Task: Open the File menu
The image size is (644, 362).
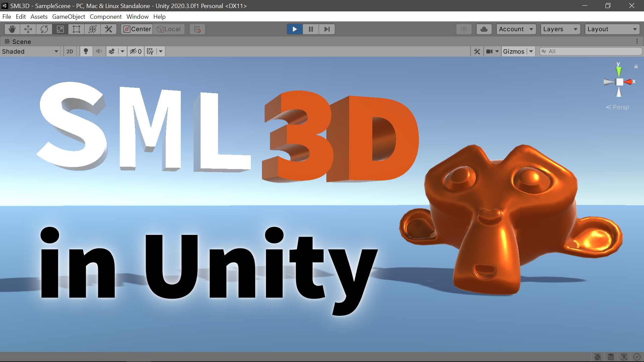Action: point(7,17)
